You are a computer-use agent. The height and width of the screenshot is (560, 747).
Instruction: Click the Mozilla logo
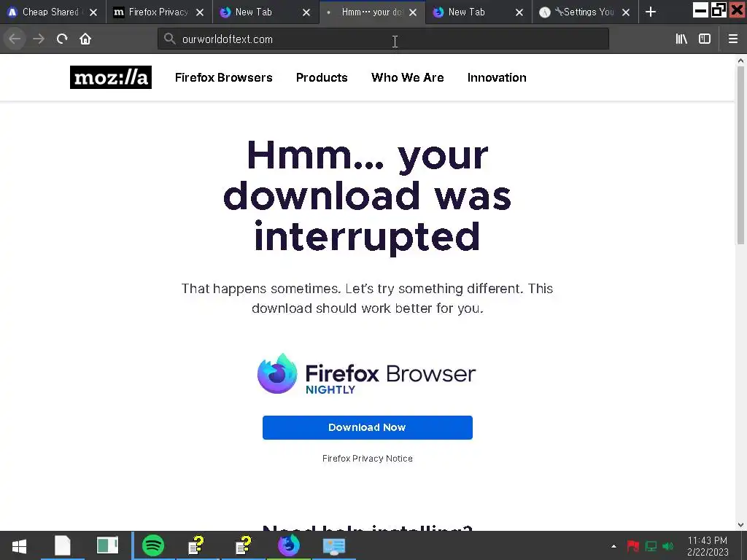tap(111, 77)
